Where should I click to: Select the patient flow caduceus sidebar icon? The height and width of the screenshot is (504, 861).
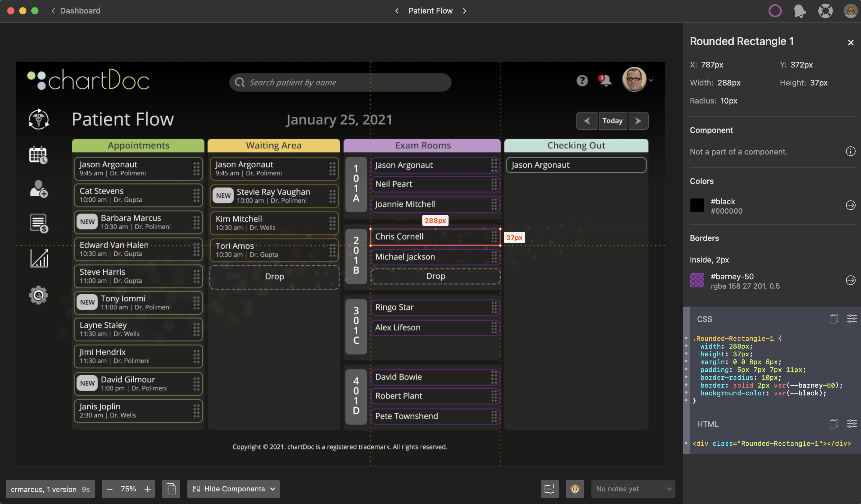(x=39, y=119)
